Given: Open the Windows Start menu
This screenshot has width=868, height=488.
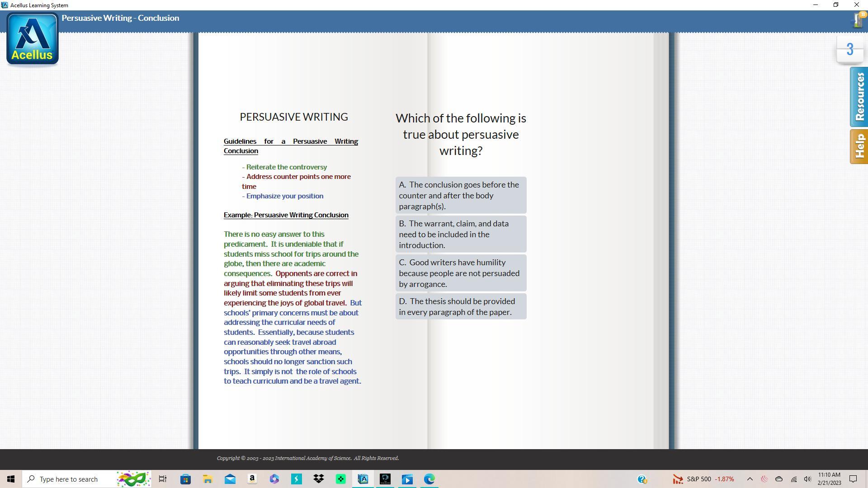Looking at the screenshot, I should pos(10,479).
